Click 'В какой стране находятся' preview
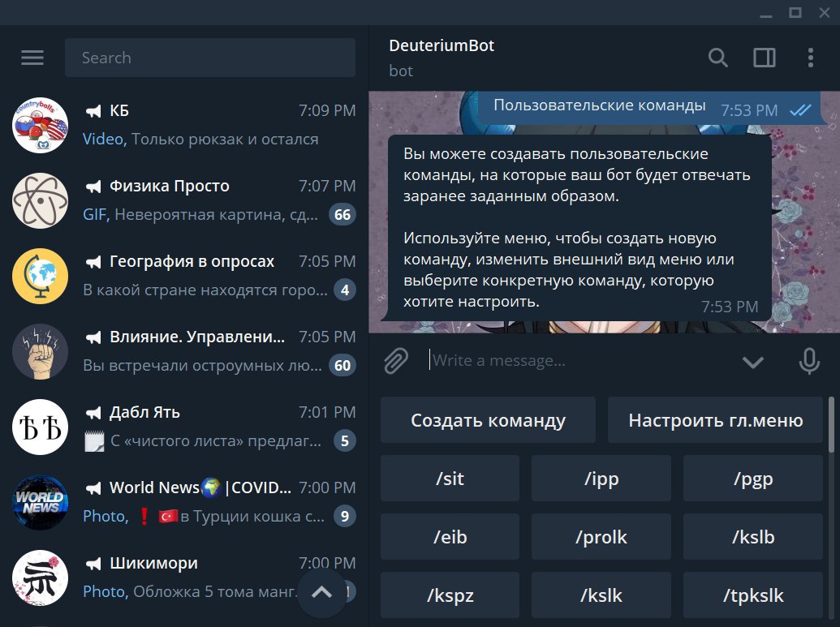Viewport: 840px width, 627px height. point(205,290)
